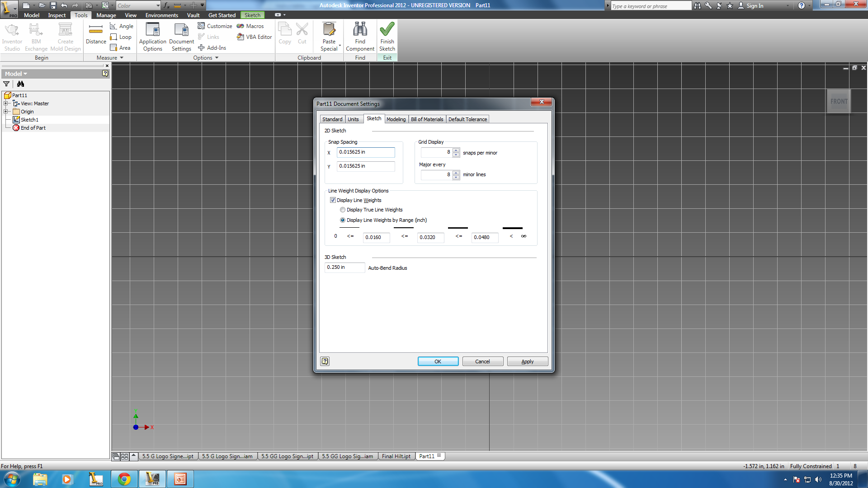Open the Customize command
The image size is (868, 488).
point(215,26)
